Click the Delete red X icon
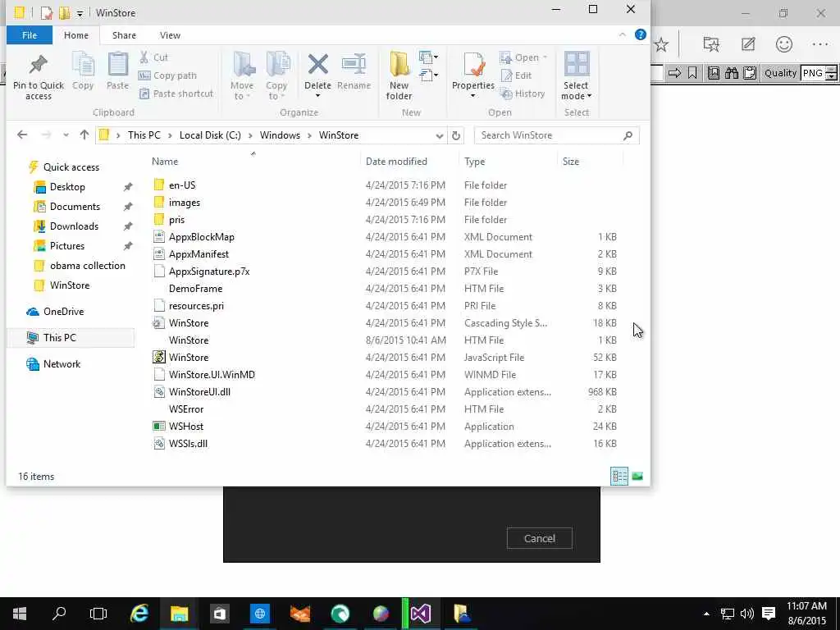Screen dimensions: 840x630 (317, 65)
